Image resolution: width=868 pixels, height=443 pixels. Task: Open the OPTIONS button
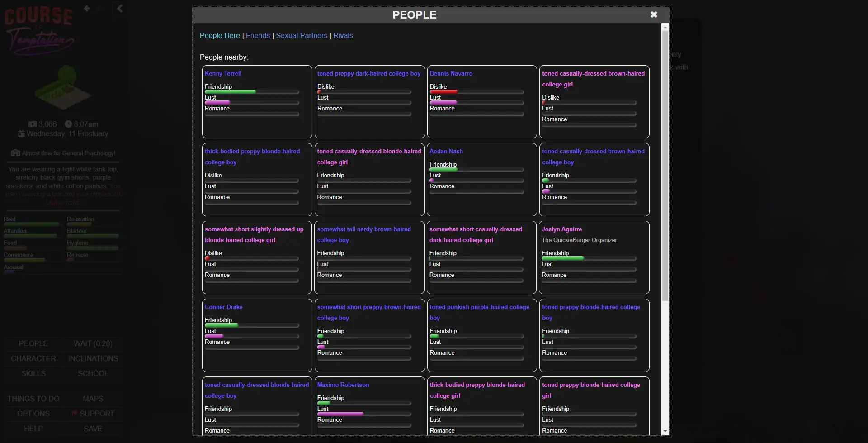pyautogui.click(x=33, y=414)
